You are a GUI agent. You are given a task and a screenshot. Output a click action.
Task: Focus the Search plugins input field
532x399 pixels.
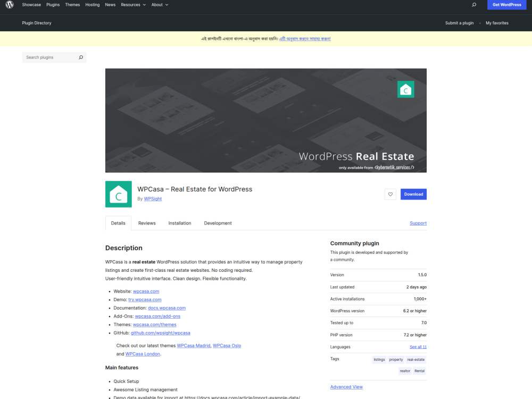click(50, 57)
